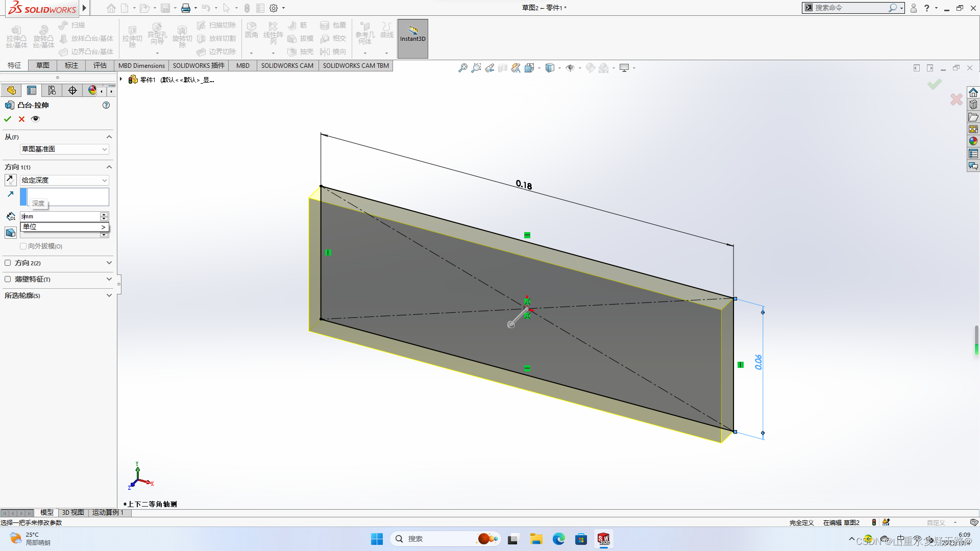
Task: Switch to the 评估 ribbon tab
Action: (x=100, y=65)
